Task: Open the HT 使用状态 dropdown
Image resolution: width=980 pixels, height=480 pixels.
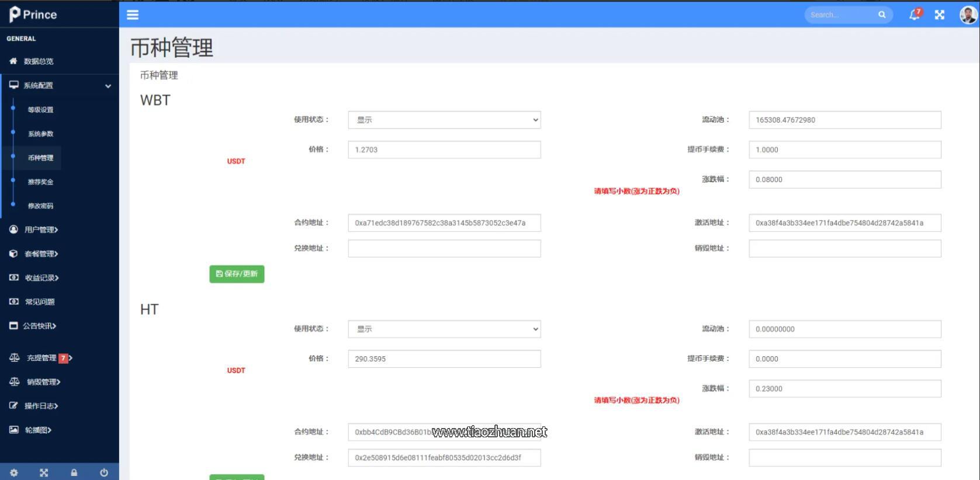Action: point(444,329)
